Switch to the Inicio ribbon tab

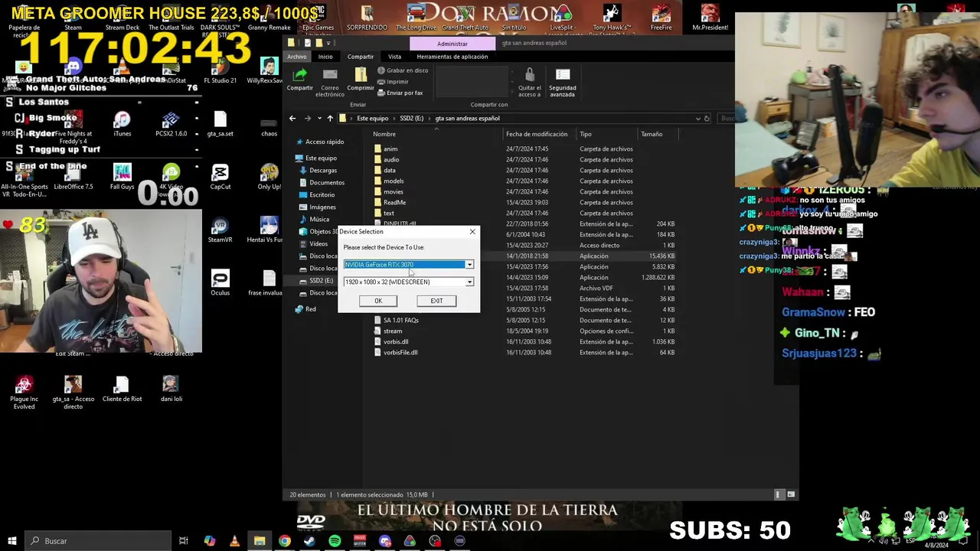click(x=325, y=57)
